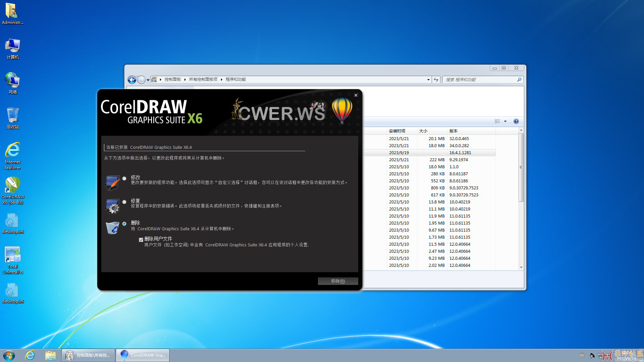Click the Remove recycle-bin icon

112,228
